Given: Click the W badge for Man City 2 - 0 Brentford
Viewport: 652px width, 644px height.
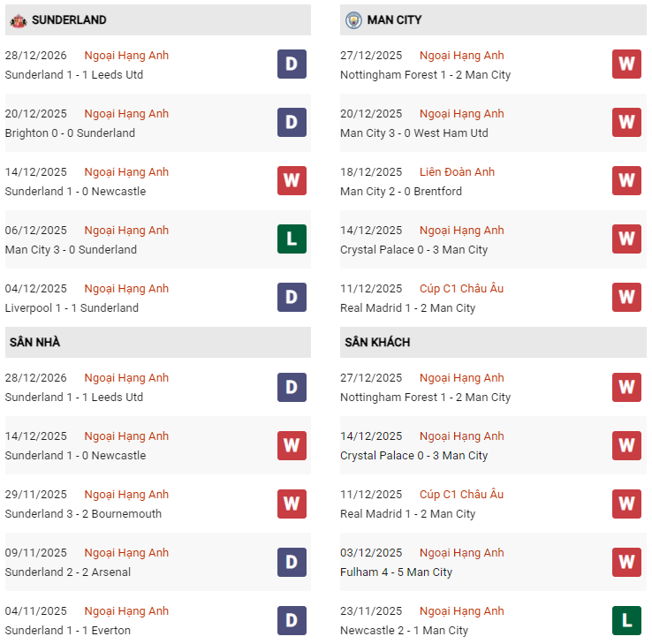Looking at the screenshot, I should pyautogui.click(x=626, y=181).
